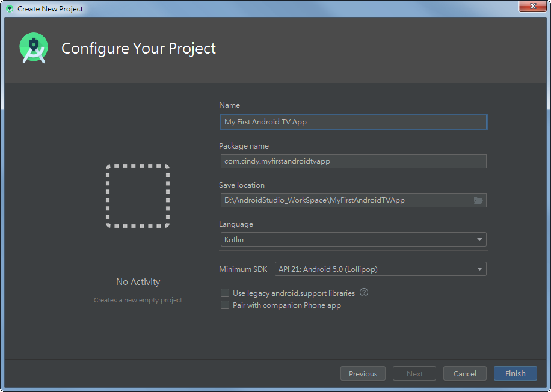Click 'Create New Project' title bar text
This screenshot has width=551, height=392.
pos(51,9)
